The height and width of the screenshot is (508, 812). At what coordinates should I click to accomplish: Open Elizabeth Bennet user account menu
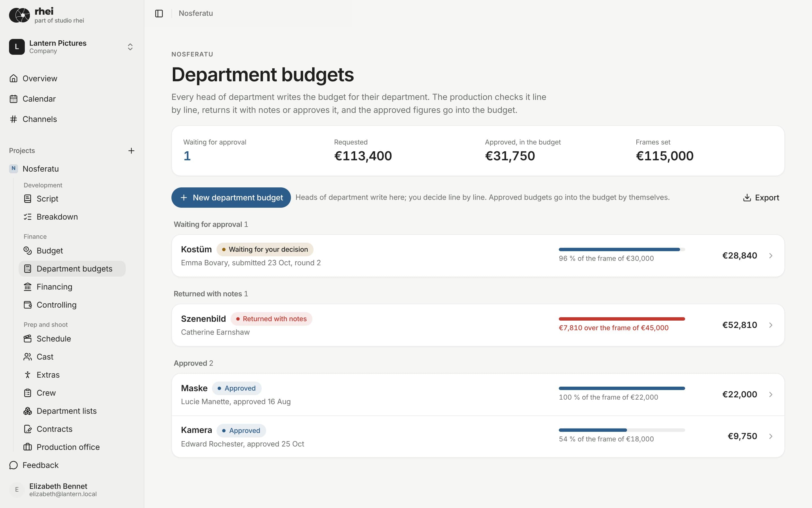71,490
